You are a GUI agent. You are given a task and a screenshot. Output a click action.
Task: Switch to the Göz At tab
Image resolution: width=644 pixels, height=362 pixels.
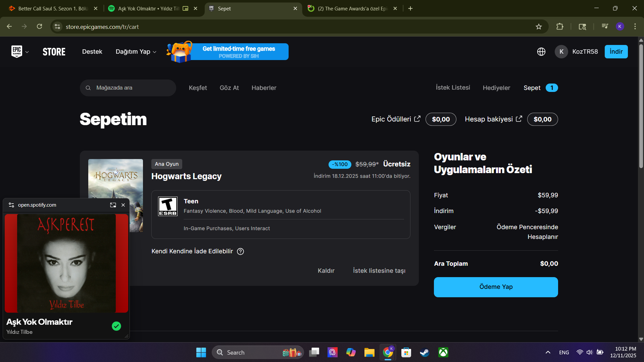[x=229, y=88]
